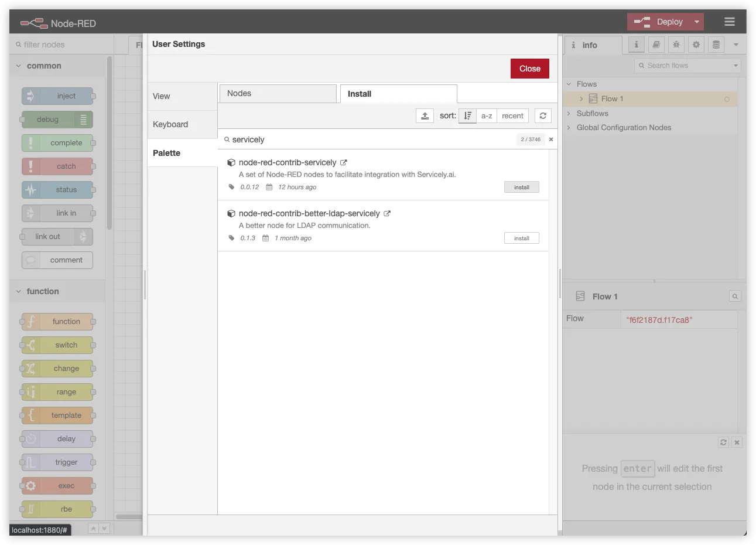Refresh the tip in info panel
This screenshot has width=756, height=545.
coord(723,442)
